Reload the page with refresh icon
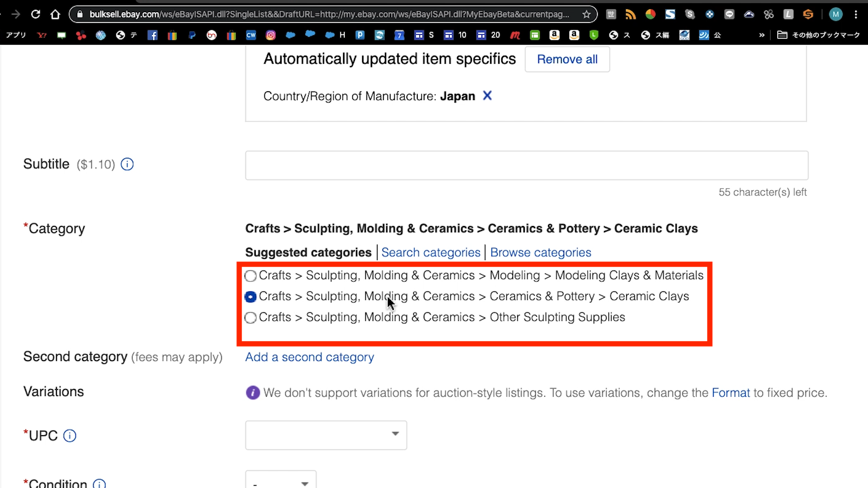868x488 pixels. [36, 14]
